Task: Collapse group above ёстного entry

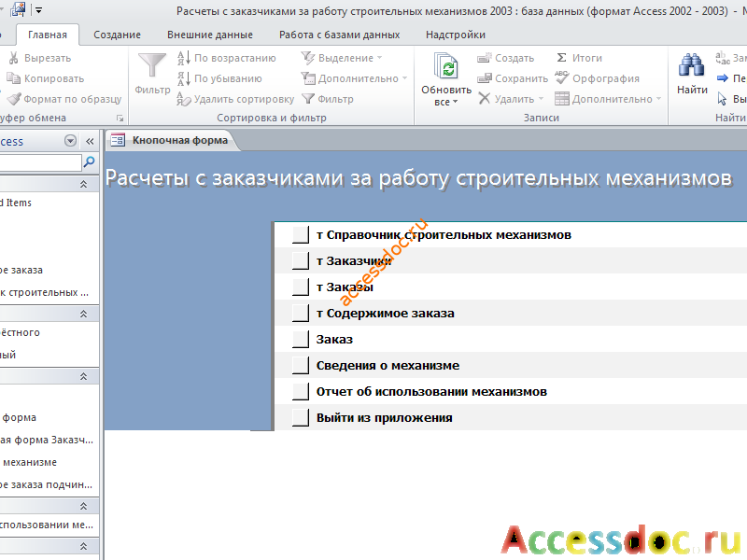Action: (x=83, y=314)
